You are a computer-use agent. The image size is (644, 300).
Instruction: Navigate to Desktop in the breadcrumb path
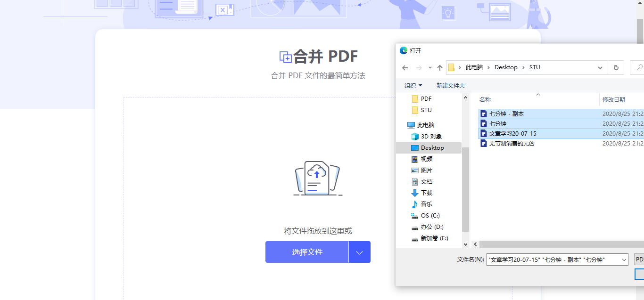pos(506,67)
